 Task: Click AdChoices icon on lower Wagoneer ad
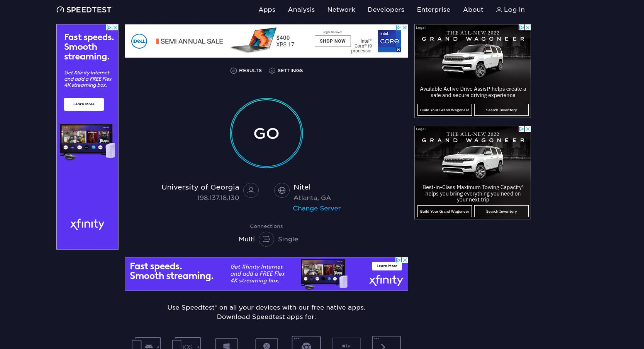tap(522, 129)
